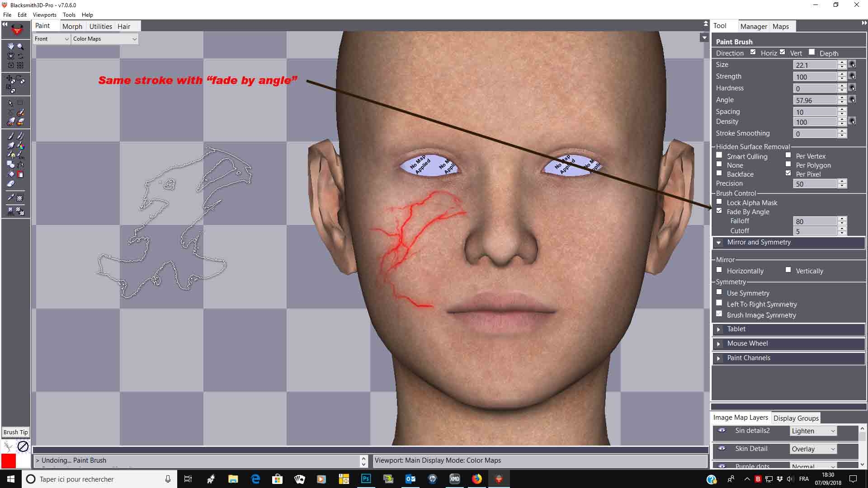The height and width of the screenshot is (488, 868).
Task: Select the Rotate view tool
Action: pos(20,56)
